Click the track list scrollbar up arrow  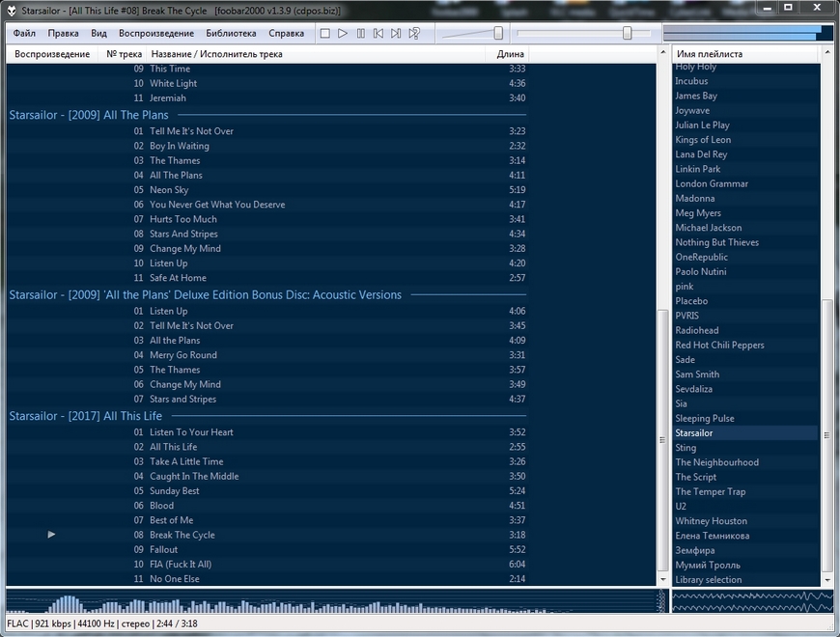pyautogui.click(x=662, y=52)
